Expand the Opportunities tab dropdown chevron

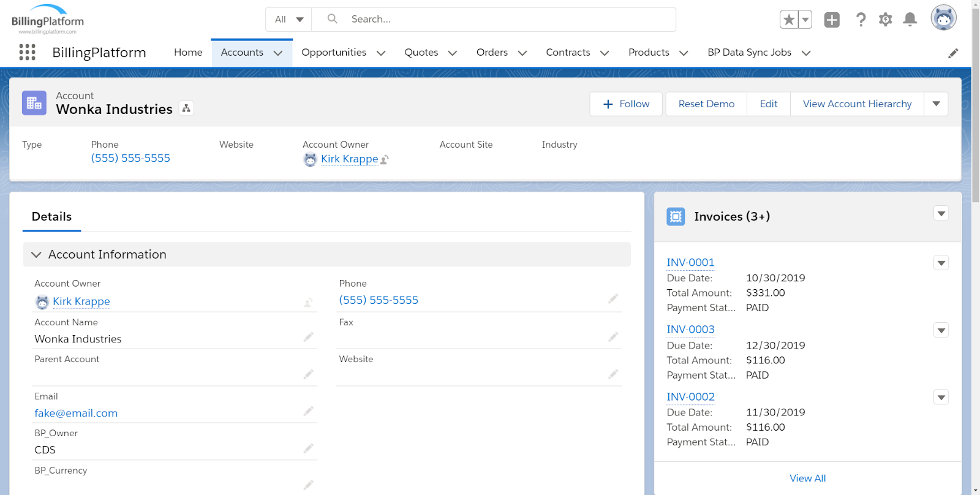click(x=381, y=53)
